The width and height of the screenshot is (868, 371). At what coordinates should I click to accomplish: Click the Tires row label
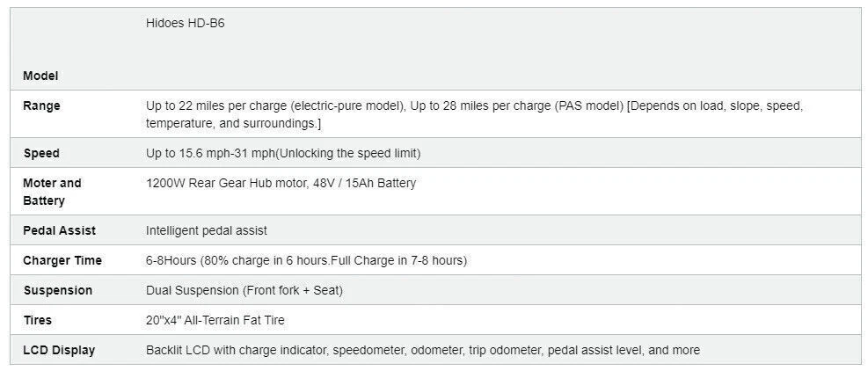[x=38, y=320]
